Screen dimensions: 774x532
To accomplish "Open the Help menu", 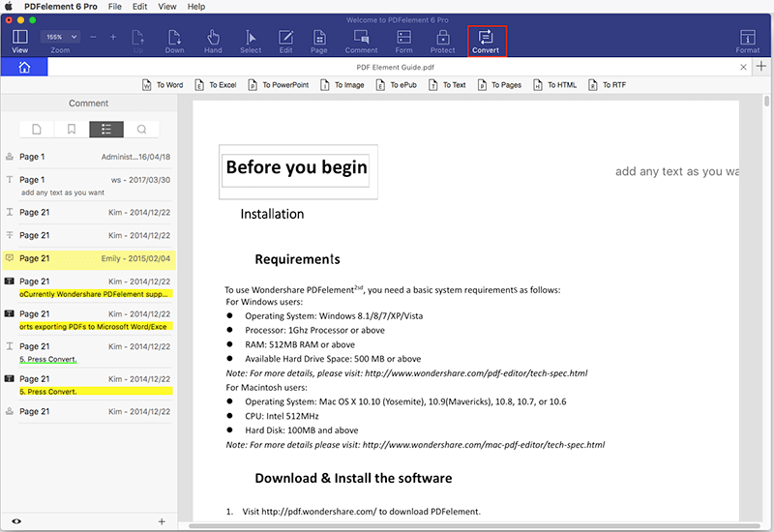I will 196,7.
